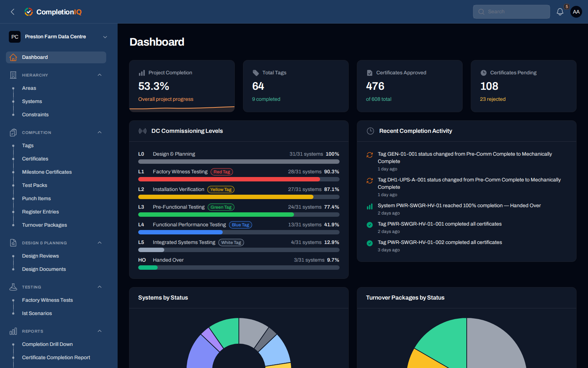Open the AA user avatar menu
This screenshot has height=368, width=588.
[x=576, y=12]
